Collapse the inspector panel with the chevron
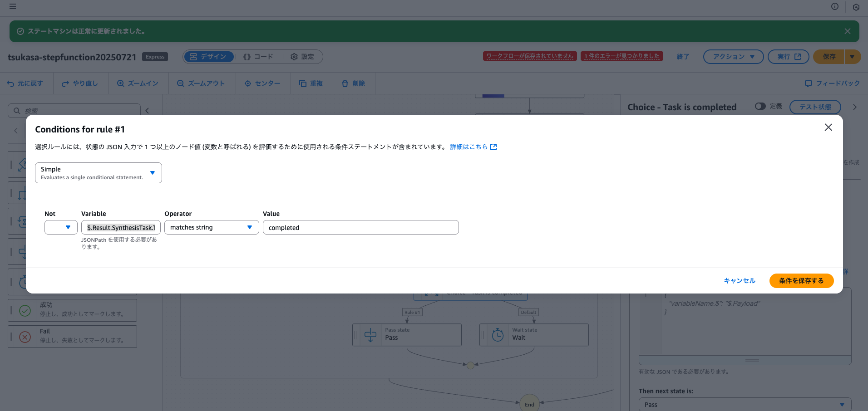The height and width of the screenshot is (411, 868). tap(855, 107)
